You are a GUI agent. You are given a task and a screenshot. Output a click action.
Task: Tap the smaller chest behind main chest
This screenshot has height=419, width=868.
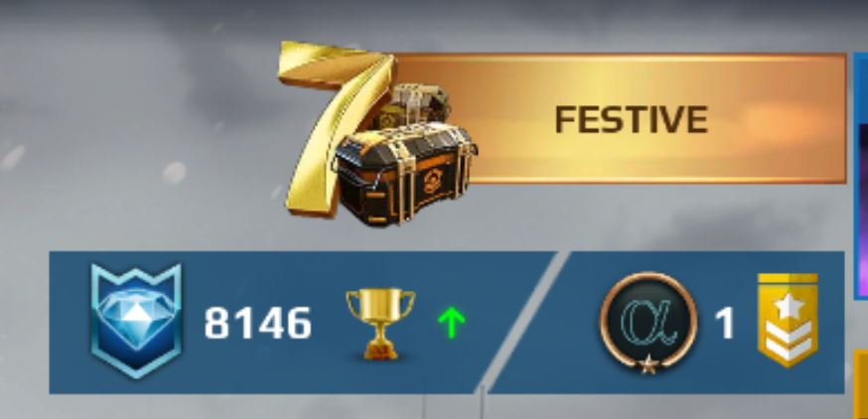414,106
